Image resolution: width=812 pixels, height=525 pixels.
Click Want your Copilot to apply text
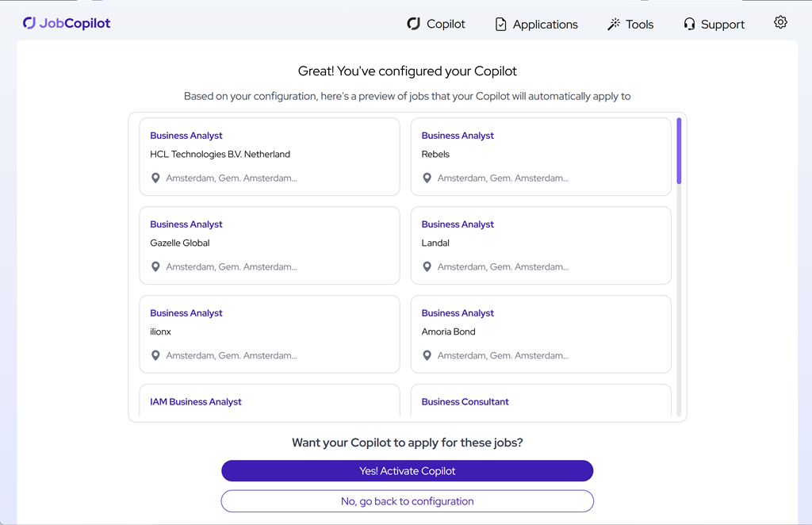[407, 443]
